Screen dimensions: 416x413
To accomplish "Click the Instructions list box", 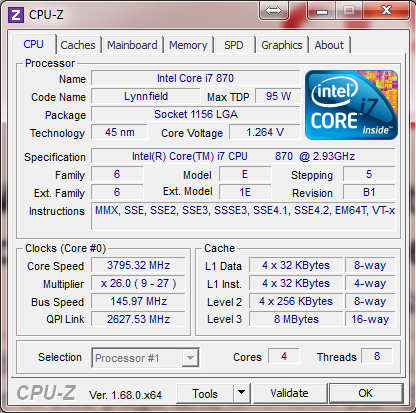I will (x=243, y=216).
